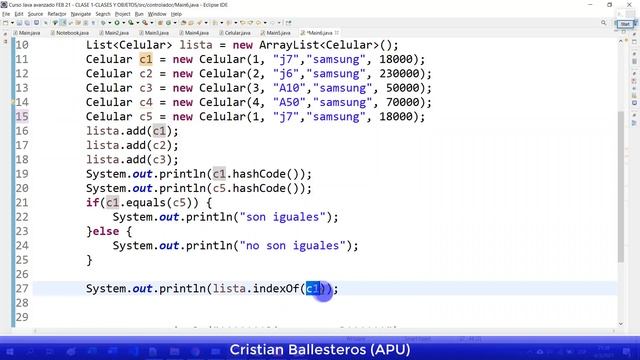640x360 pixels.
Task: Open the Source menu
Action: point(35,14)
